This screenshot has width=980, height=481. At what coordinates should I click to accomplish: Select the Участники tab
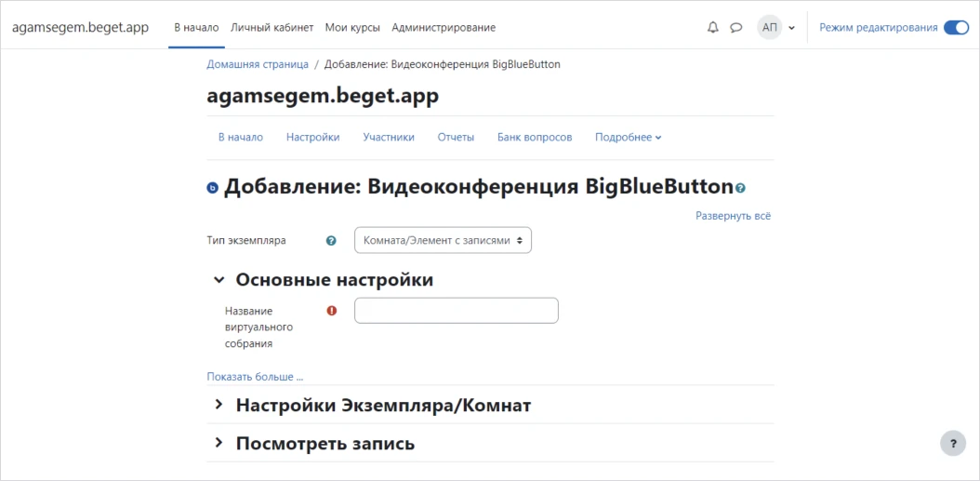tap(389, 138)
